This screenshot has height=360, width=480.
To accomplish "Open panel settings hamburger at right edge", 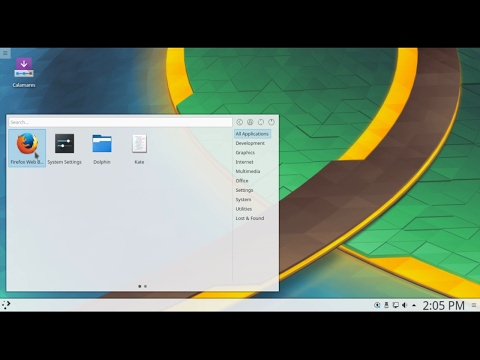I will tap(474, 305).
